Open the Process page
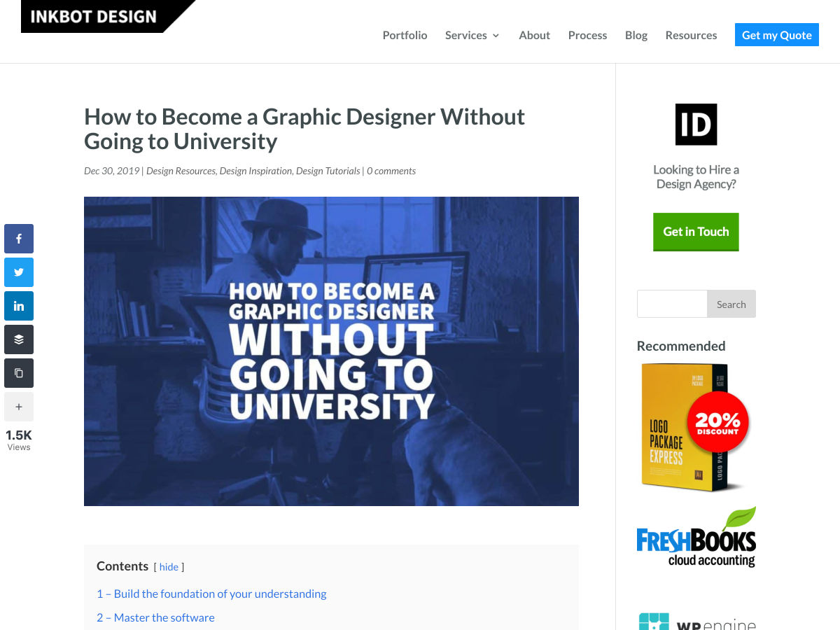 [587, 35]
